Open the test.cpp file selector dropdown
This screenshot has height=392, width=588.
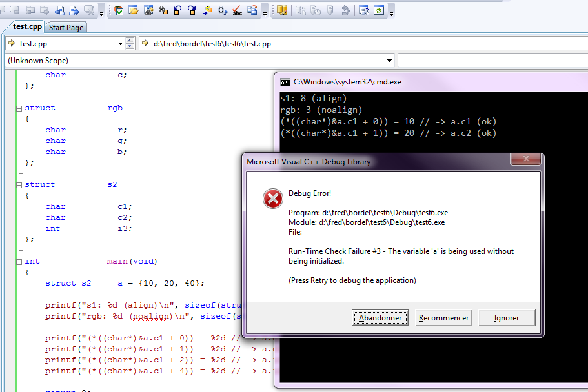pyautogui.click(x=120, y=44)
